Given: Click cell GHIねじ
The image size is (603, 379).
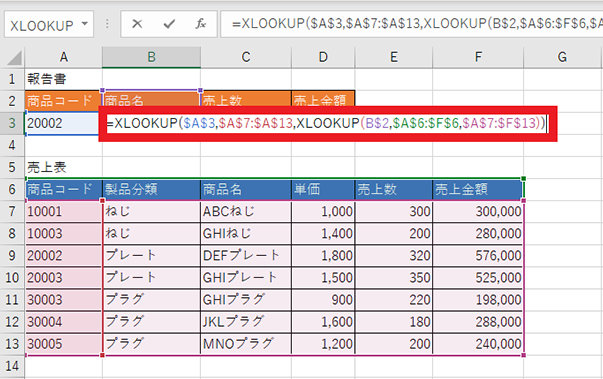Looking at the screenshot, I should pyautogui.click(x=246, y=234).
